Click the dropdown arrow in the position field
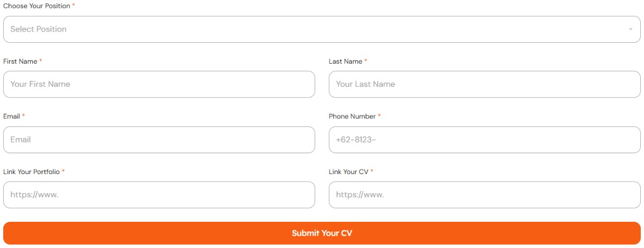This screenshot has width=644, height=248. 631,29
